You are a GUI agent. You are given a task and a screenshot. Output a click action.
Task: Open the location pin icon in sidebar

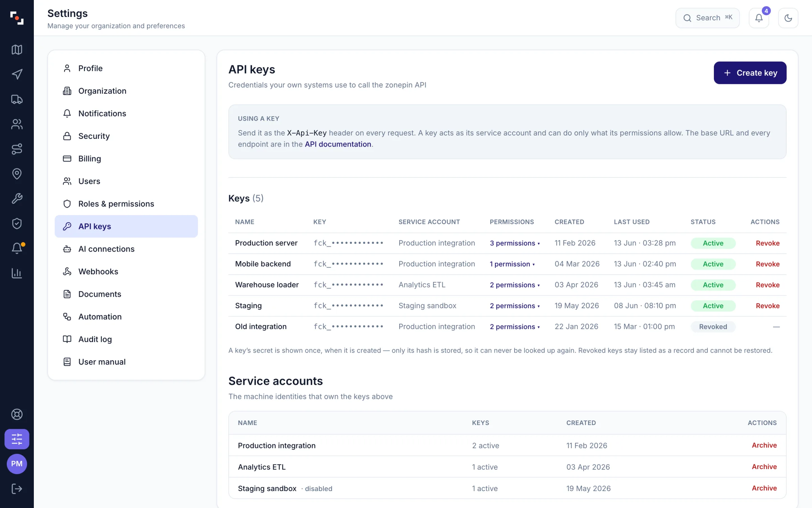[17, 174]
